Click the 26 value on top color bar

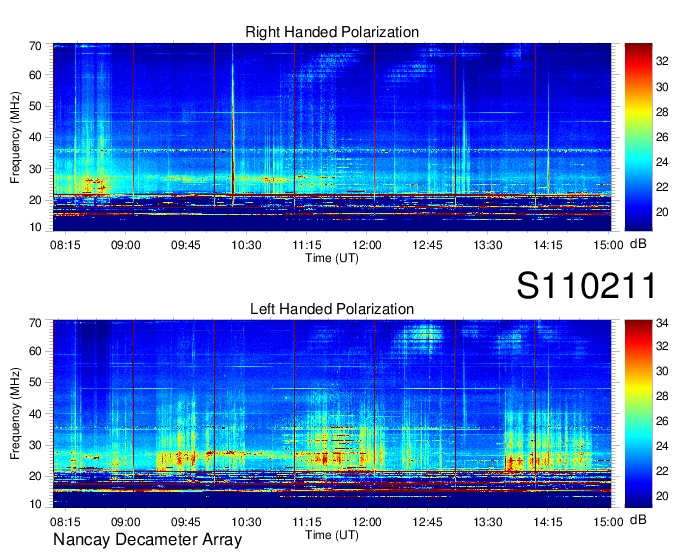[662, 137]
